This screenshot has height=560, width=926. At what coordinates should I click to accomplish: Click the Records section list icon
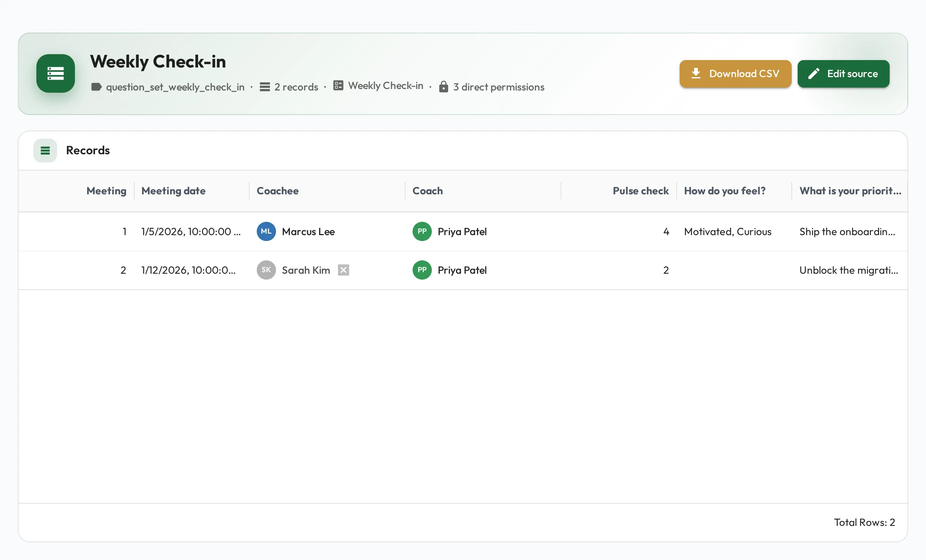coord(45,150)
